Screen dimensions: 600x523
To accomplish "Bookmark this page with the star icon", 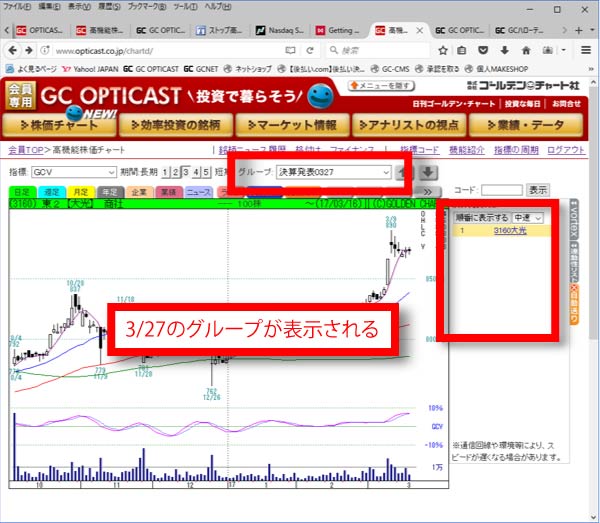I will (443, 50).
